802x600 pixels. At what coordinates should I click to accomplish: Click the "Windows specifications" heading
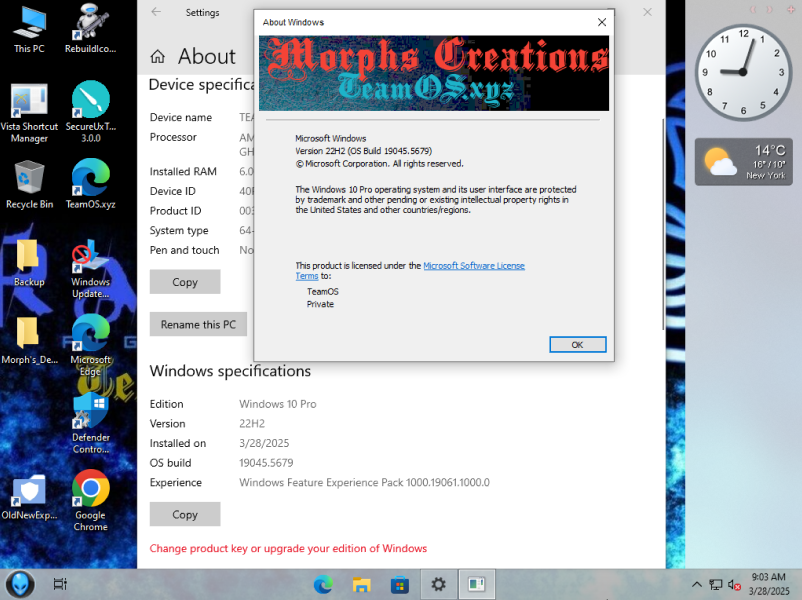(x=230, y=371)
